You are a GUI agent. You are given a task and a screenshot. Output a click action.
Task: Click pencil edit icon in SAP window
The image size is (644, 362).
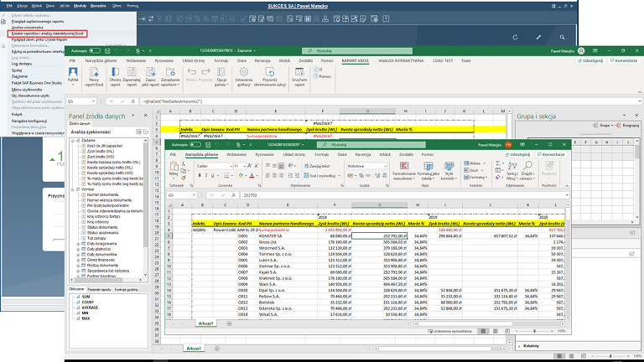click(538, 38)
